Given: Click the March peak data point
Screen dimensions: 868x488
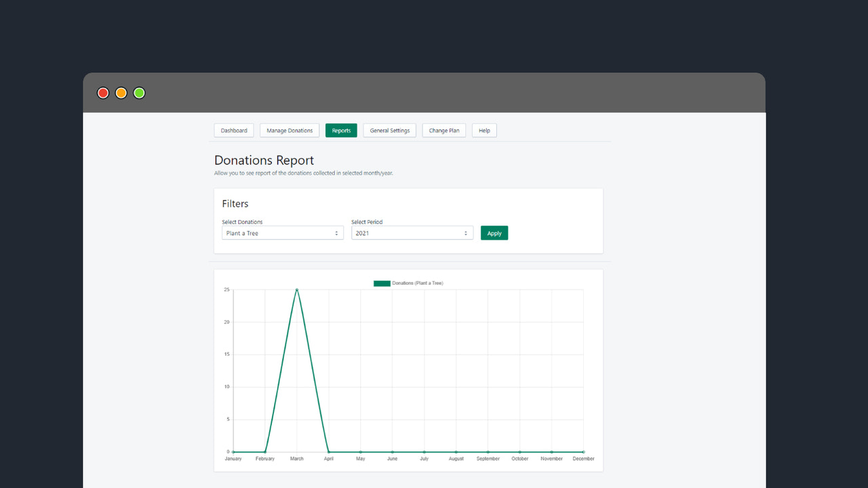Looking at the screenshot, I should coord(296,289).
